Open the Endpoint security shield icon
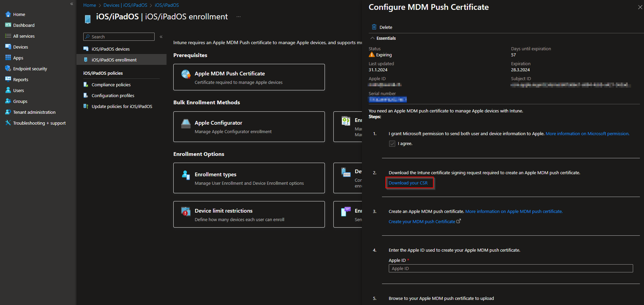 pos(8,69)
